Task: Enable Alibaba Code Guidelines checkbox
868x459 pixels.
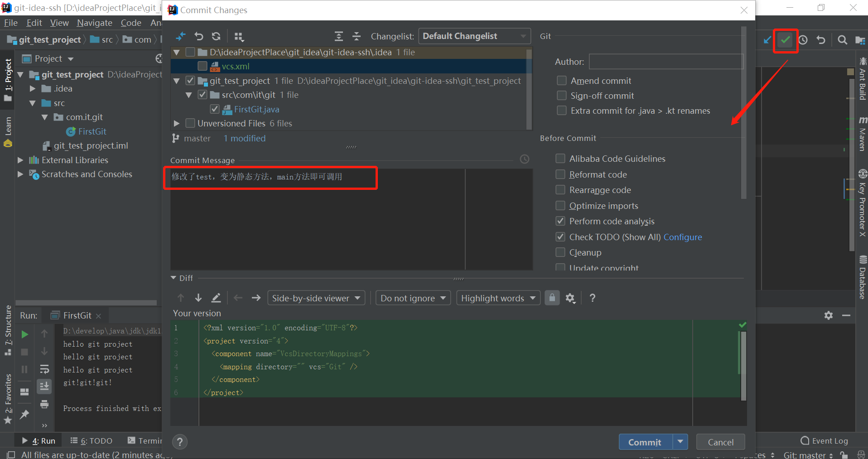Action: pos(560,159)
